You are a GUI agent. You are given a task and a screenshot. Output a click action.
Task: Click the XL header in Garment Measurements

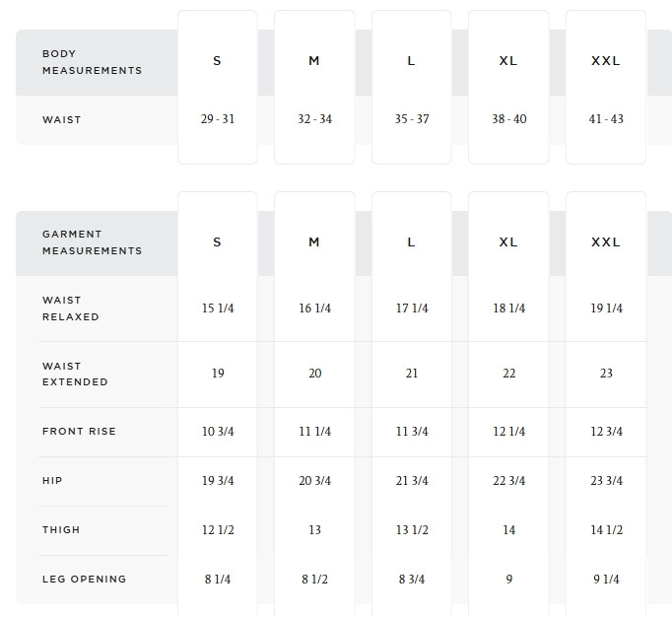pyautogui.click(x=508, y=242)
